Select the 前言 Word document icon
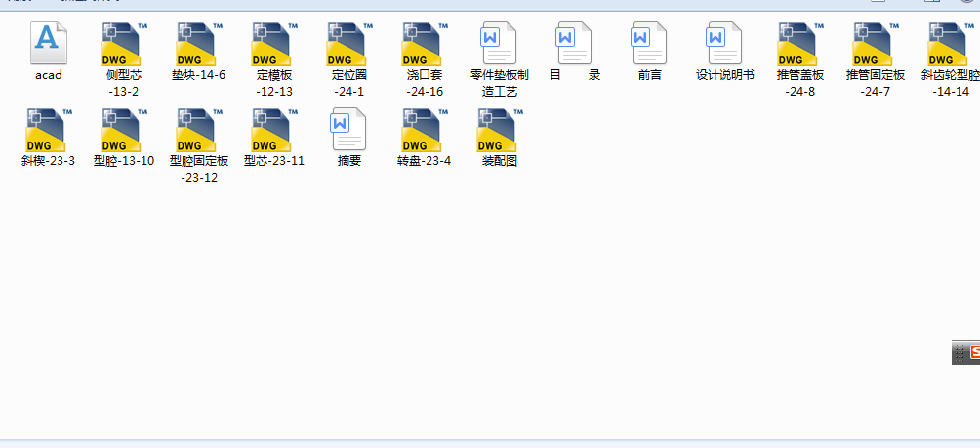Screen dimensions: 980x448 click(x=649, y=43)
